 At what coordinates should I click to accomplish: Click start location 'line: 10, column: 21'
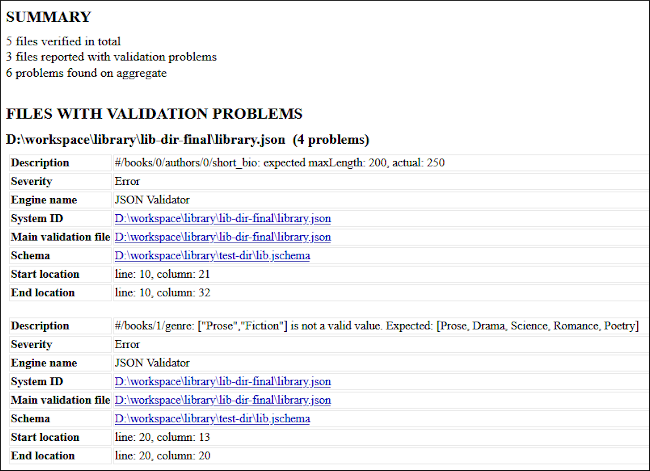(164, 274)
